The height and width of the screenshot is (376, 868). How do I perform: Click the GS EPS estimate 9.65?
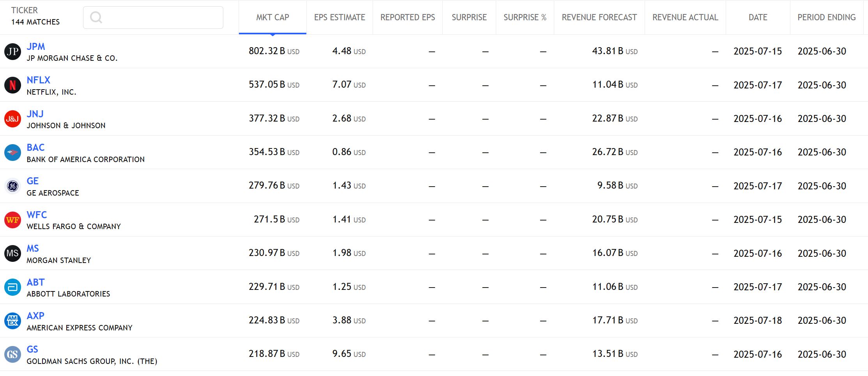(x=349, y=354)
